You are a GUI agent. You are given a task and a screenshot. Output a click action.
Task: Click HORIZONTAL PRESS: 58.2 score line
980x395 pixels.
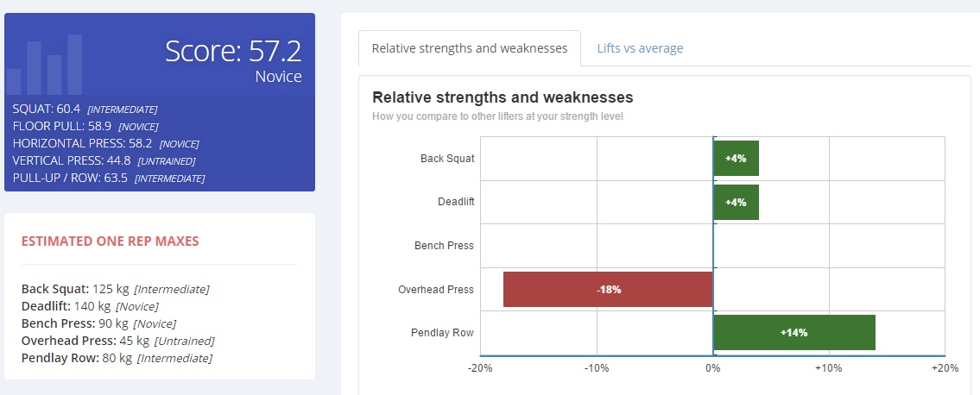(x=105, y=143)
